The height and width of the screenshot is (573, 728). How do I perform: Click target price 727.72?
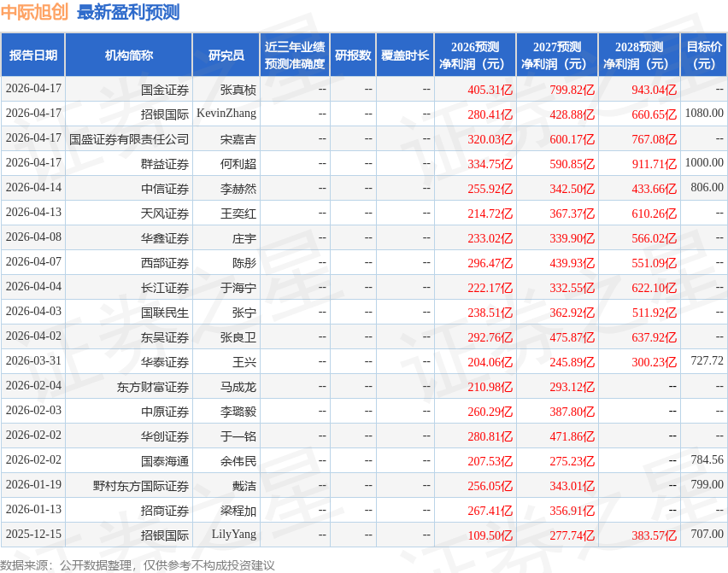pos(707,360)
